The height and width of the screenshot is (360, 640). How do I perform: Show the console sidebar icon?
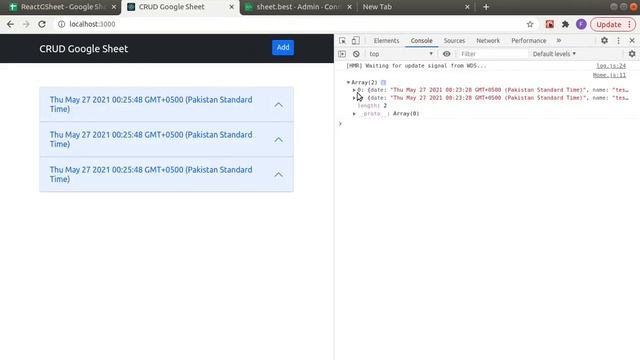point(342,54)
